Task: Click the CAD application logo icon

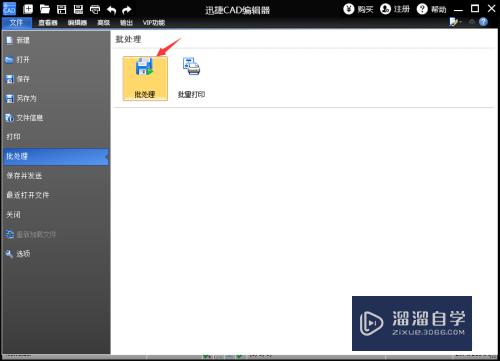Action: 9,9
